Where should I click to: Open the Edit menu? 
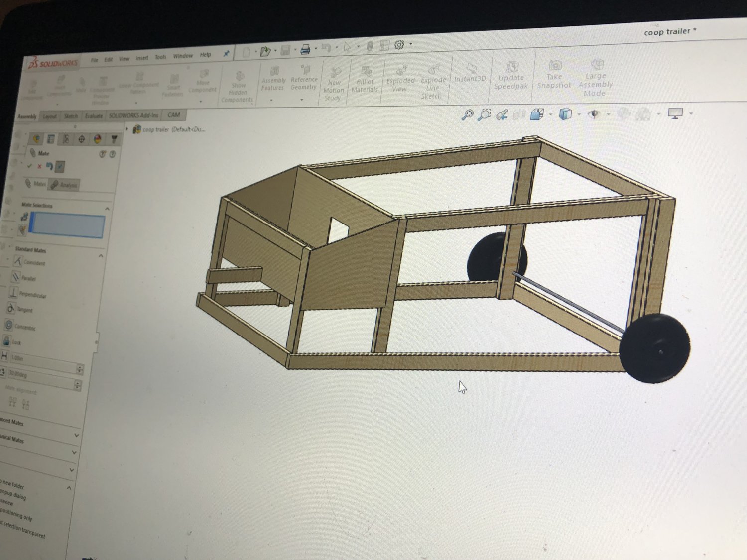click(109, 59)
